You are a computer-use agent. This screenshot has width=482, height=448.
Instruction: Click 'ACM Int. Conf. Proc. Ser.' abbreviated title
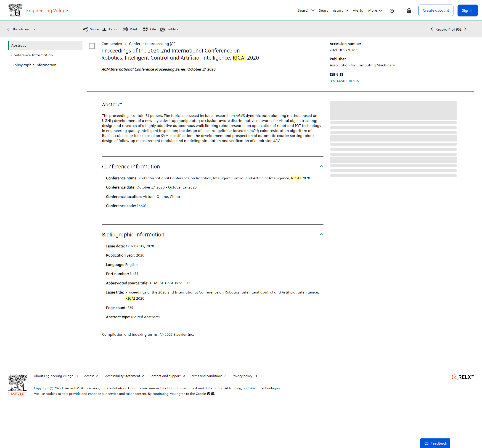click(x=170, y=283)
